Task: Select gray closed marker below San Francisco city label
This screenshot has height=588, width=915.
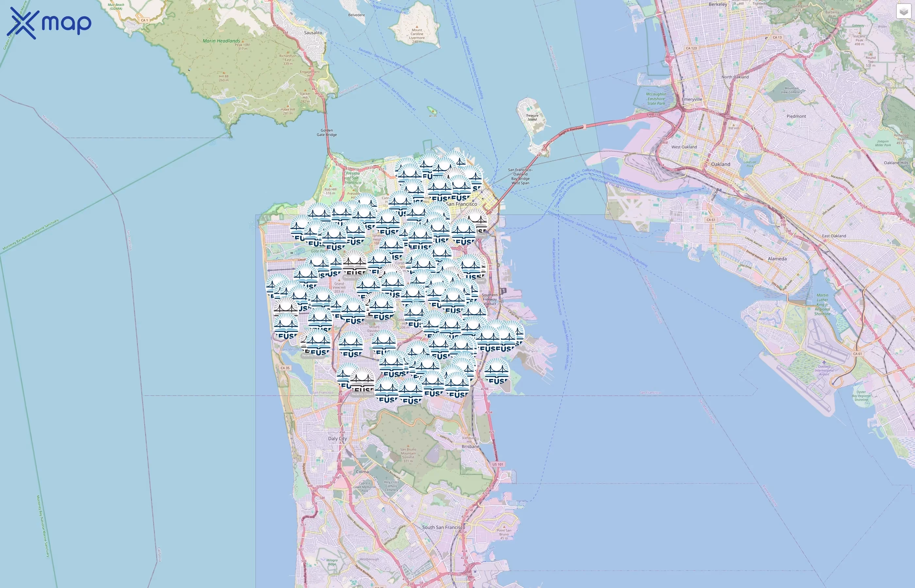Action: point(476,221)
